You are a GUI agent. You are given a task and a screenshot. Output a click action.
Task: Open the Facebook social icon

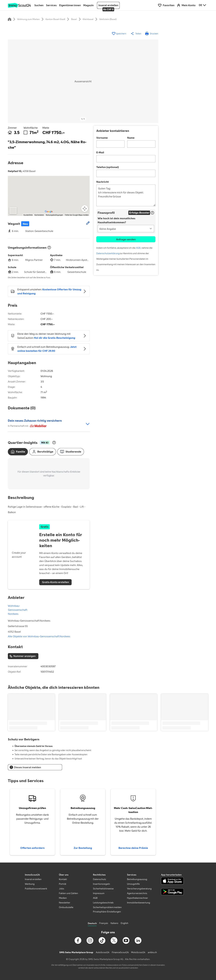click(x=78, y=940)
